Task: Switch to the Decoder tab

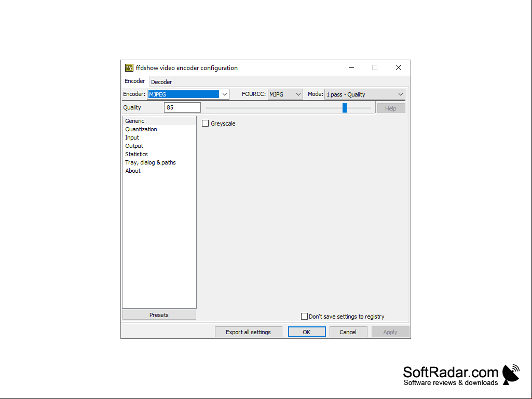Action: coord(161,82)
